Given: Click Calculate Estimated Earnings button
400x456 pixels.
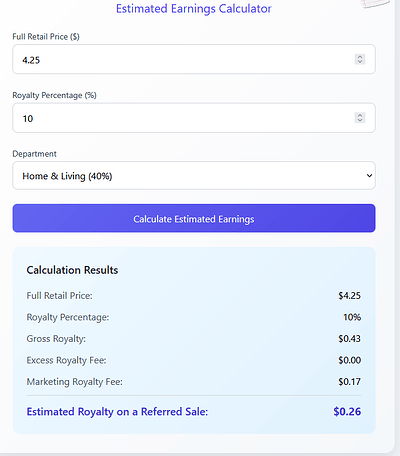Looking at the screenshot, I should tap(194, 218).
